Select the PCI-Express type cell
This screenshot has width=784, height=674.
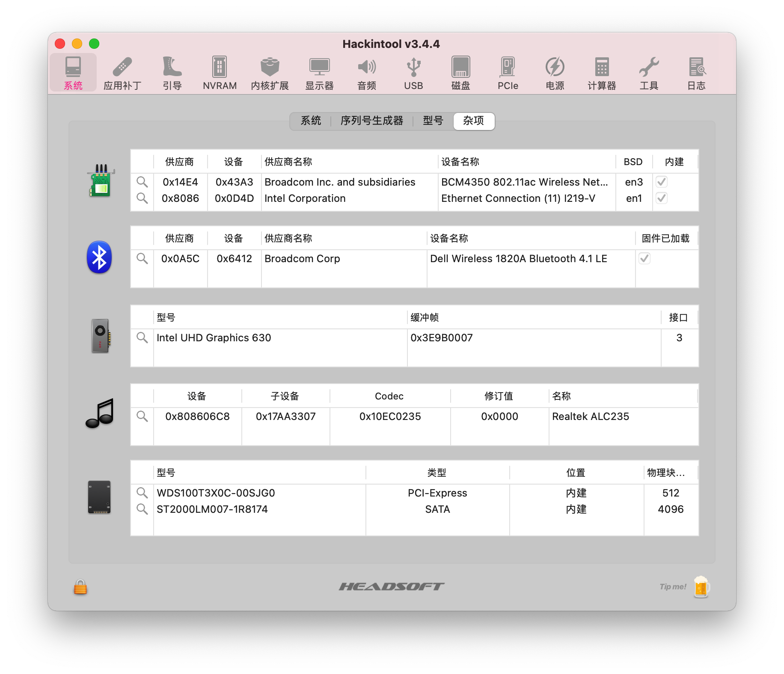[x=437, y=493]
